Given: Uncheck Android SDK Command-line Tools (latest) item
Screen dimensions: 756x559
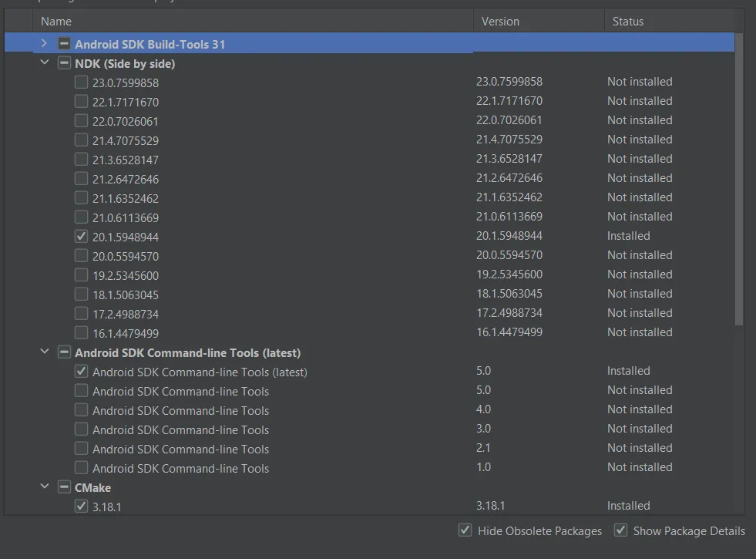Looking at the screenshot, I should [81, 372].
